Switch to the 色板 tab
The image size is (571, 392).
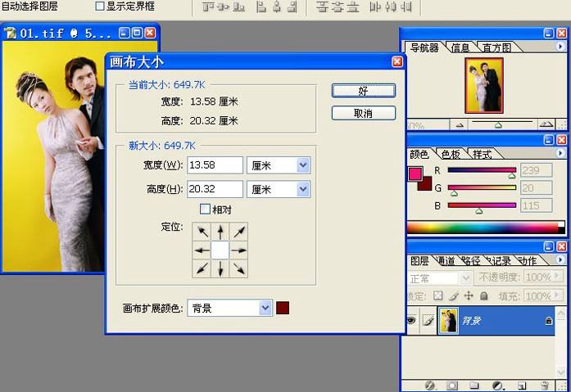(x=451, y=155)
